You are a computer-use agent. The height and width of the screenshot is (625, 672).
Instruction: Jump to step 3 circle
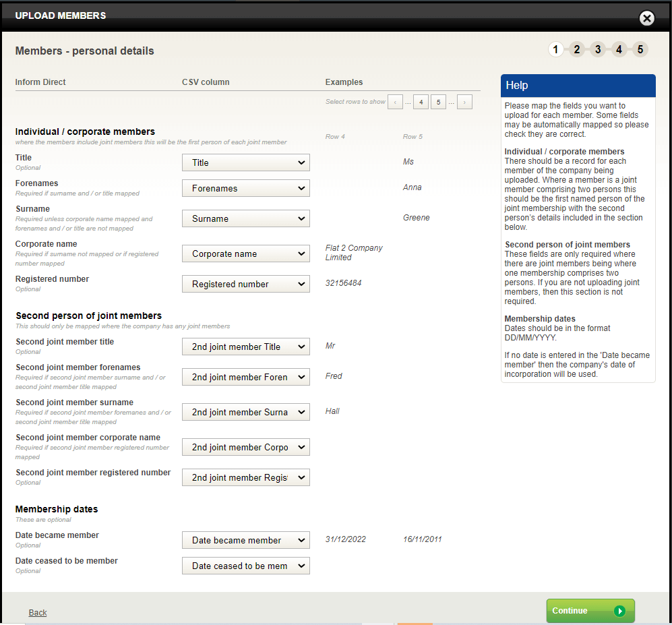click(598, 49)
